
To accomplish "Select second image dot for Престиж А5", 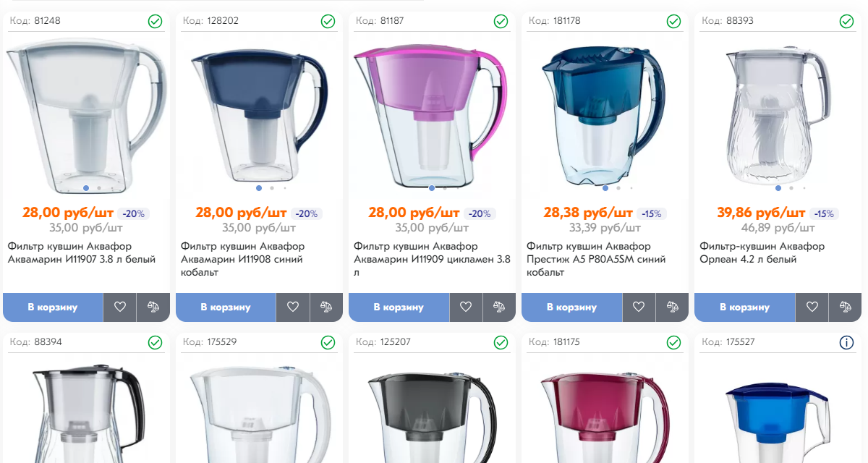I will pos(618,188).
